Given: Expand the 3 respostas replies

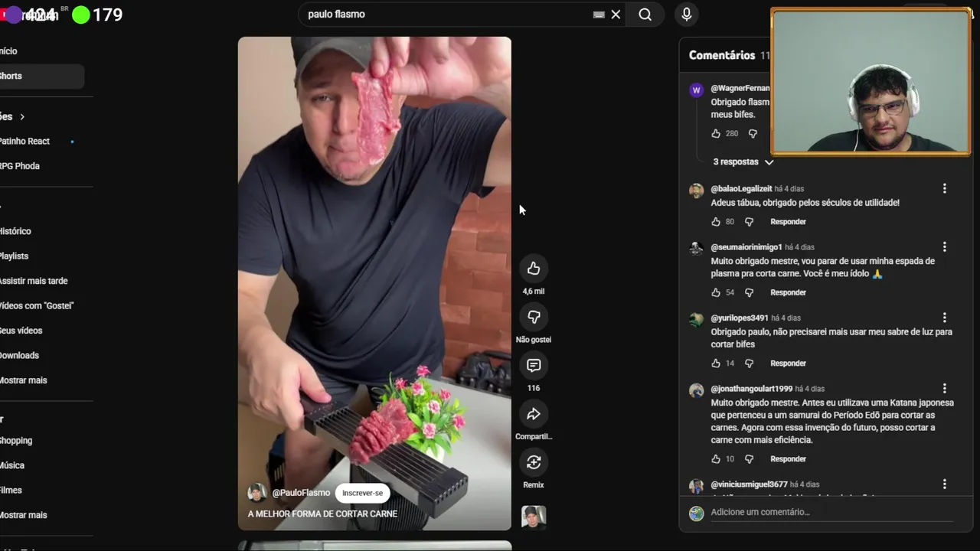Looking at the screenshot, I should [x=743, y=162].
